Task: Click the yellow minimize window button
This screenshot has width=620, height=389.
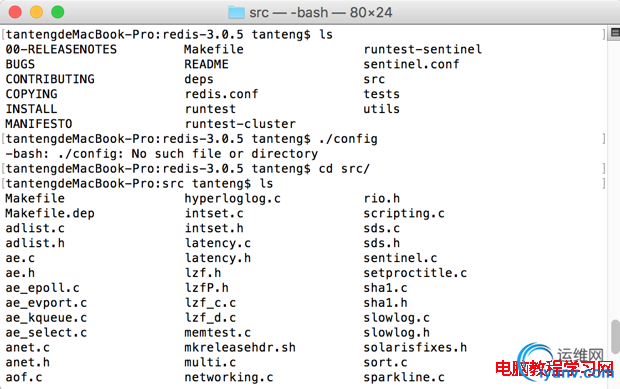Action: [x=36, y=12]
